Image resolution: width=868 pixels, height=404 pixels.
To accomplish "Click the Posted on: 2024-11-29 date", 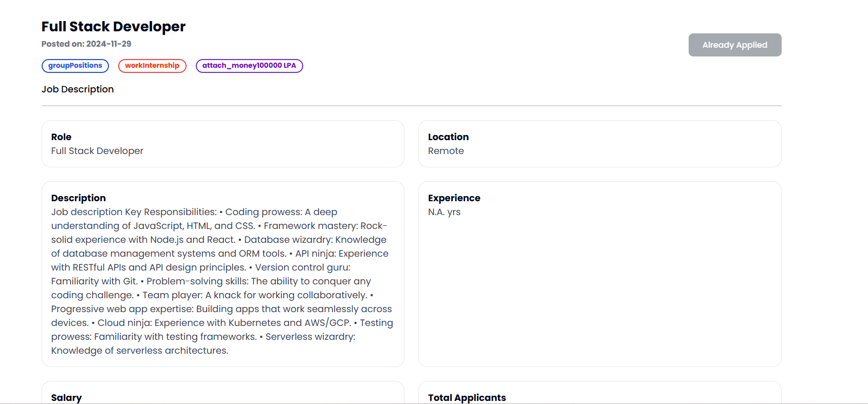I will pyautogui.click(x=86, y=44).
